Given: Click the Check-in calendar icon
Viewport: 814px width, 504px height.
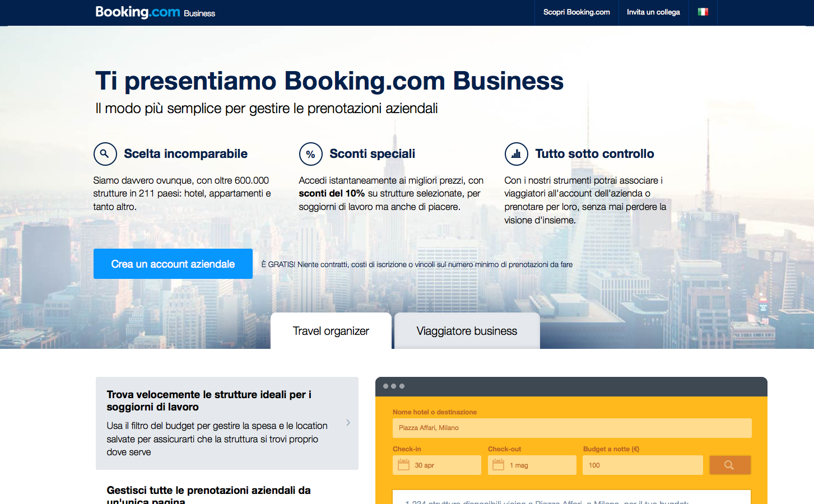Looking at the screenshot, I should tap(404, 465).
